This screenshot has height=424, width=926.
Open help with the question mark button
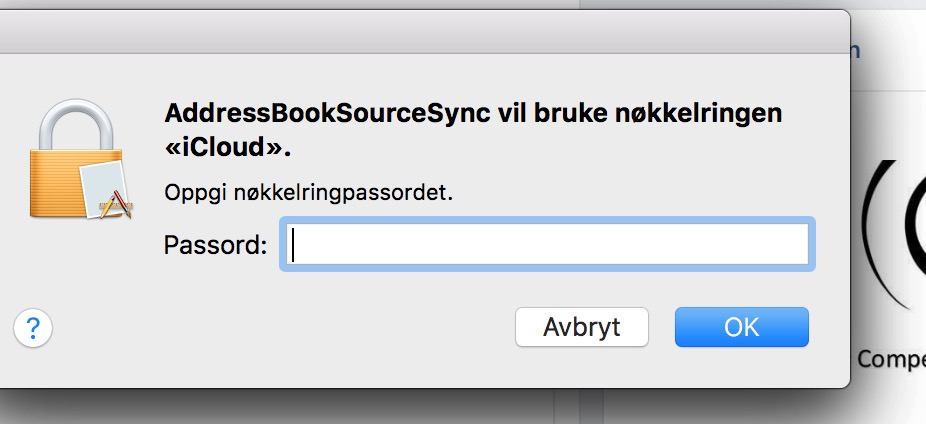[x=33, y=327]
